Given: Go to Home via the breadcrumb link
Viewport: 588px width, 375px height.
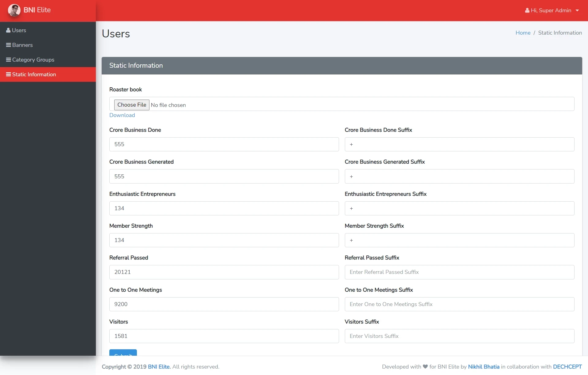Looking at the screenshot, I should [x=523, y=33].
